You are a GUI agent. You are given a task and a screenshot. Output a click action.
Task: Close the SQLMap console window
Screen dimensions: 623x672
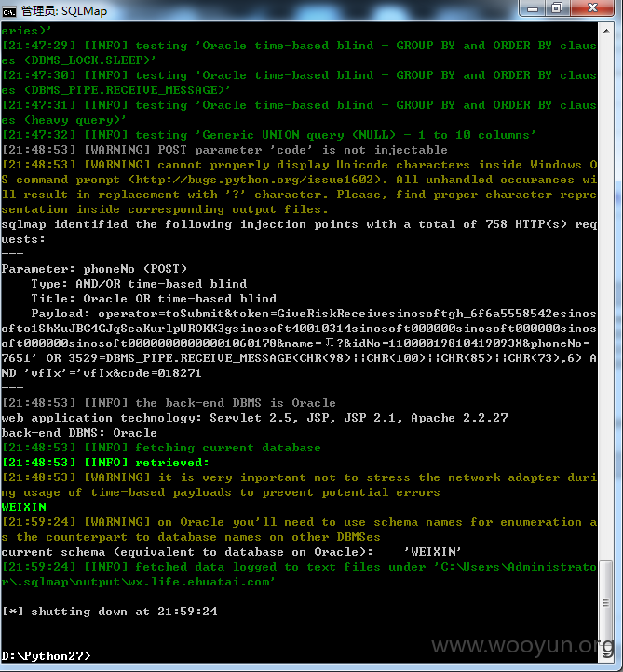click(x=592, y=8)
